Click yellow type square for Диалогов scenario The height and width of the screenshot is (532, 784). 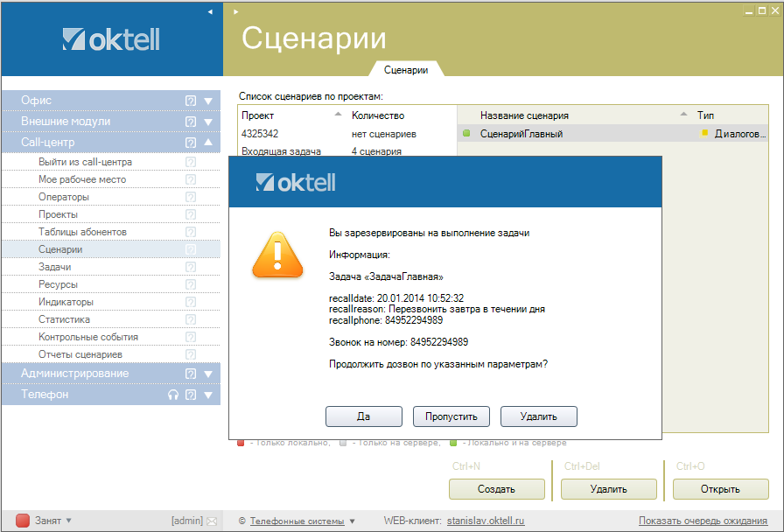[x=705, y=133]
